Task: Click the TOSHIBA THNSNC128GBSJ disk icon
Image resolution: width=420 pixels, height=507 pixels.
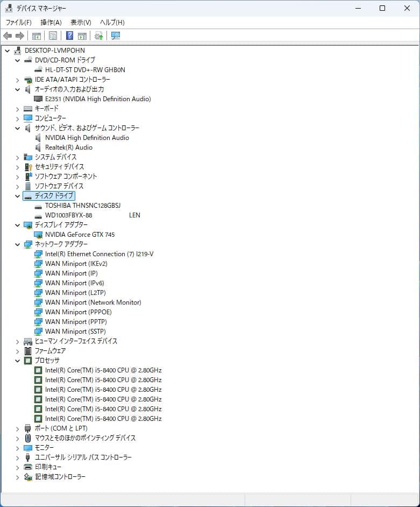Action: pos(38,206)
